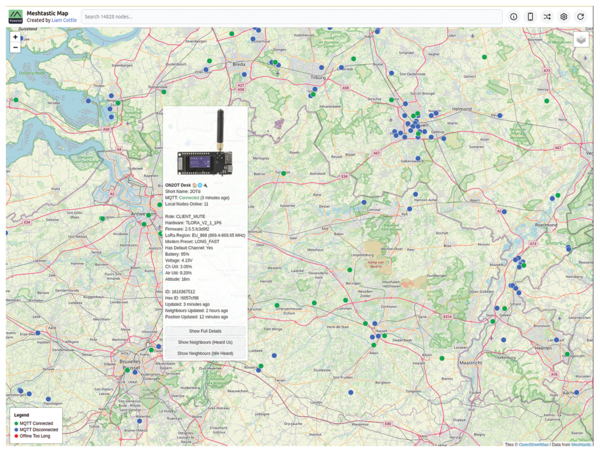Zoom in with the plus button
The height and width of the screenshot is (452, 600).
pos(16,37)
